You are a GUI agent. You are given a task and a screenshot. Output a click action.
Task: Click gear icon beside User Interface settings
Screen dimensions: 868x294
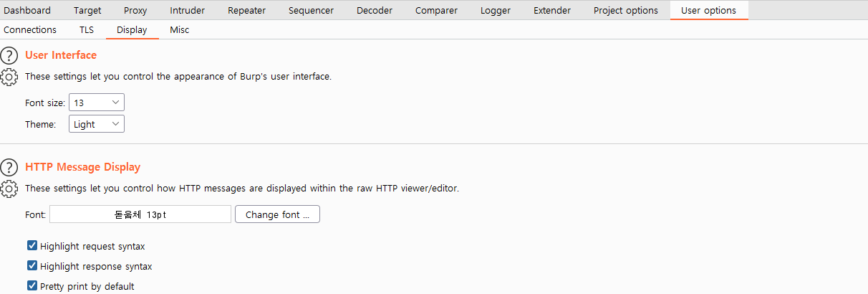(9, 77)
